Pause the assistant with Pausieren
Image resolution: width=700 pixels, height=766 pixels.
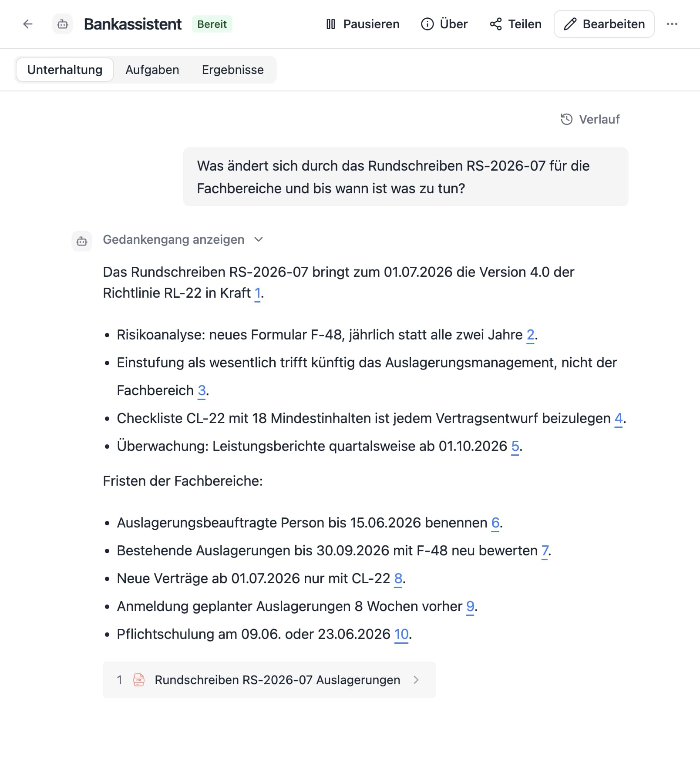[x=363, y=24]
